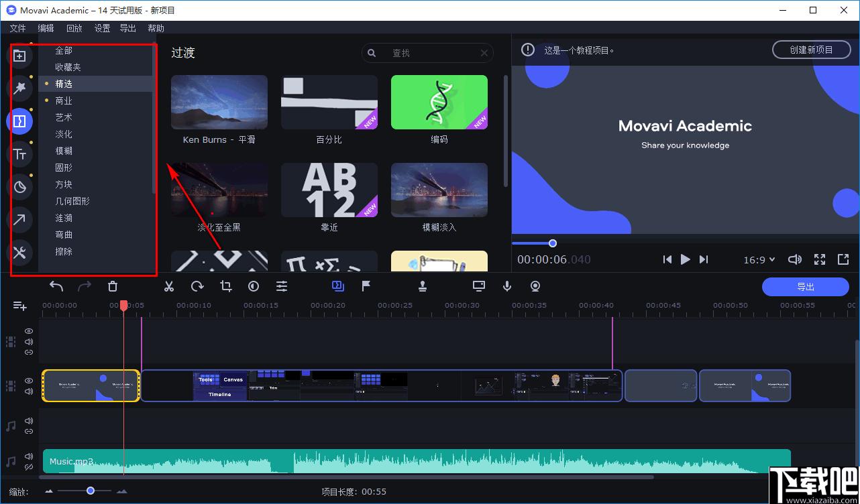
Task: Select the 淡化 transition category
Action: pos(64,134)
